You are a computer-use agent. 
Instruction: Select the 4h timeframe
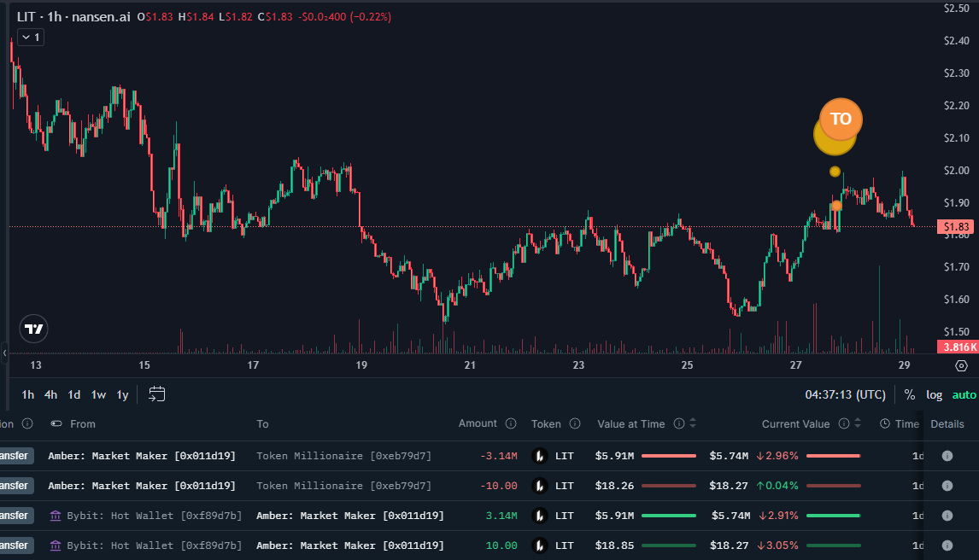50,394
